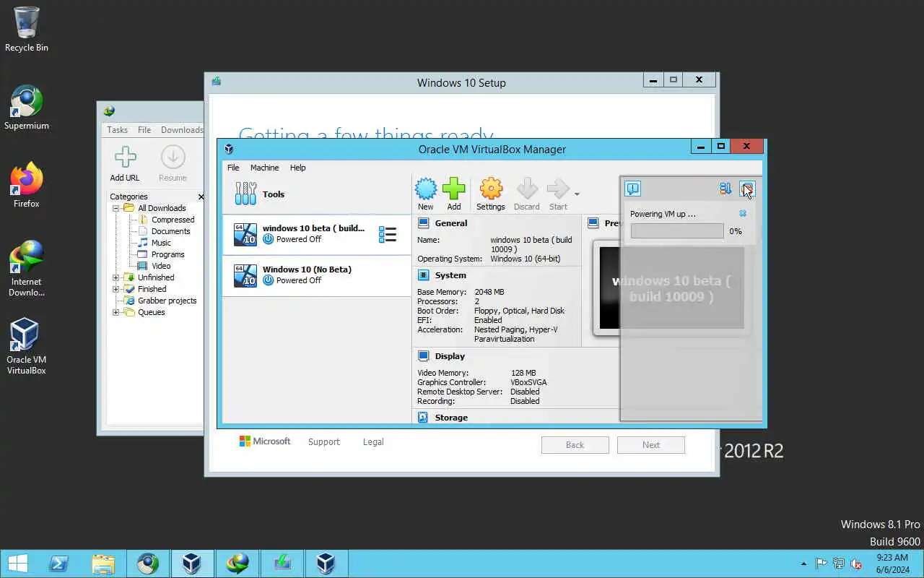This screenshot has height=578, width=924.
Task: Open Oracle VM VirtualBox desktop shortcut
Action: pyautogui.click(x=27, y=347)
